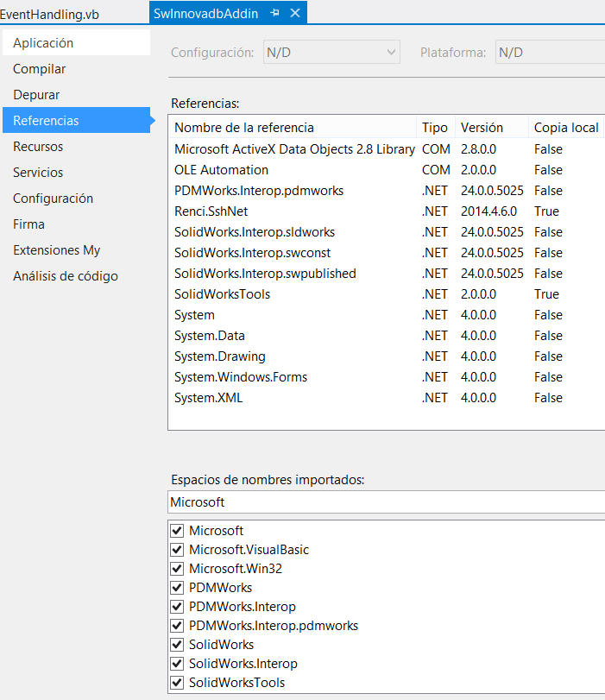This screenshot has height=700, width=605.
Task: Uncheck the SolidWorks.Interop namespace
Action: tap(177, 664)
